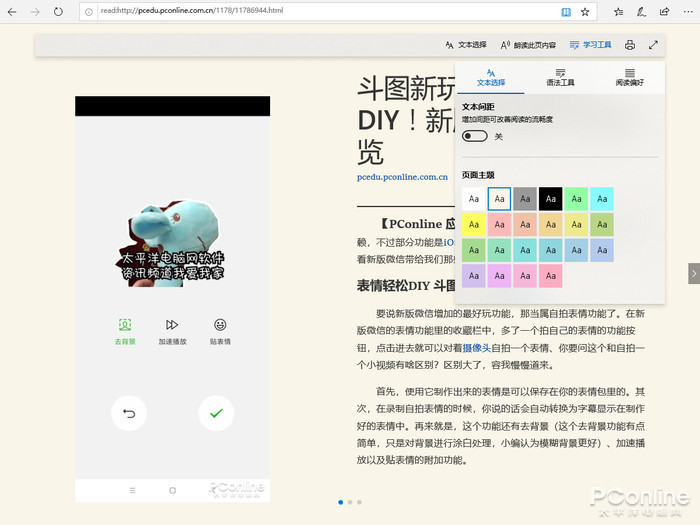Click the phone home square nav icon
The width and height of the screenshot is (700, 525).
(x=173, y=490)
